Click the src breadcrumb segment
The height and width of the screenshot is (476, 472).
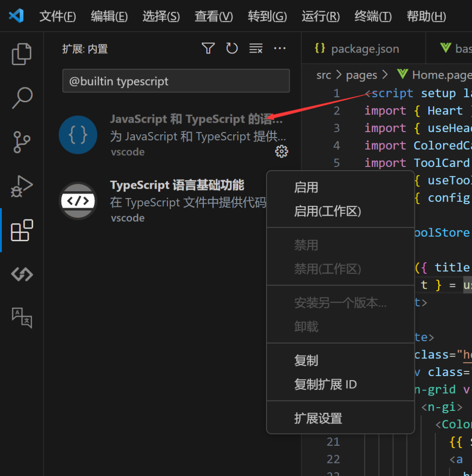point(324,75)
